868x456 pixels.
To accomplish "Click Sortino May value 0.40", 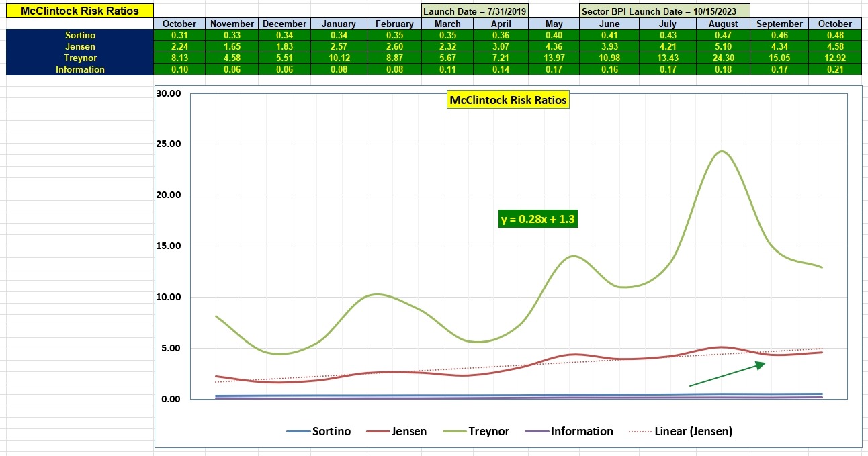I will coord(554,35).
